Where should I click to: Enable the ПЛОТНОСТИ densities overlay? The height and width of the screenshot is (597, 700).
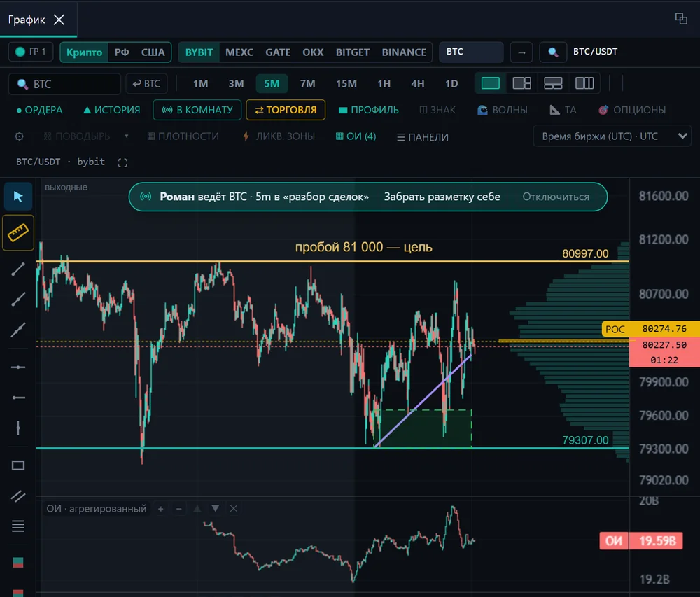pos(183,136)
